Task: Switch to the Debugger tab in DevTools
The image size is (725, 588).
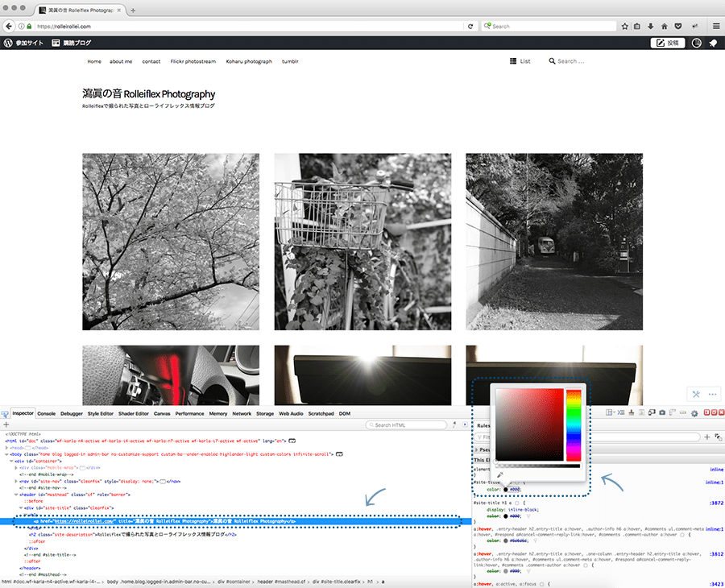Action: [x=72, y=413]
